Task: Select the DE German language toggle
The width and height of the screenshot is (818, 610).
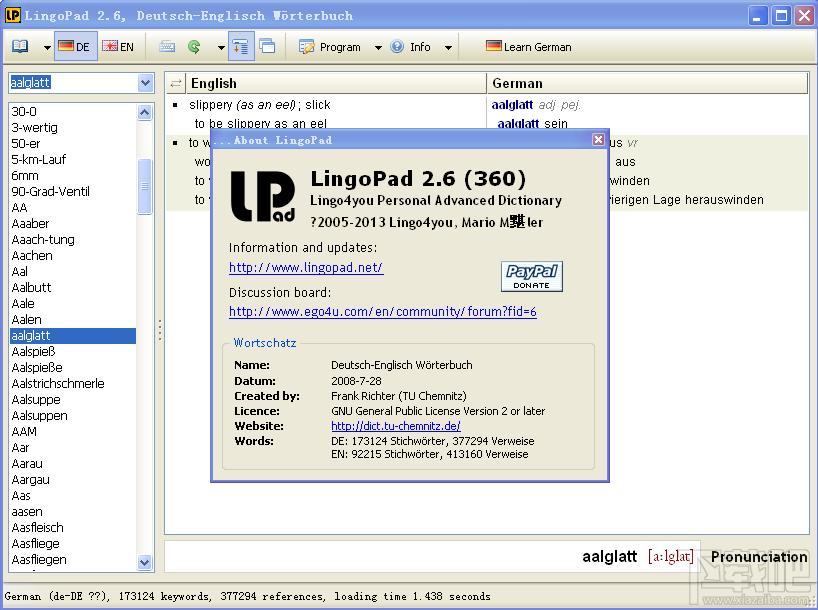Action: [74, 47]
